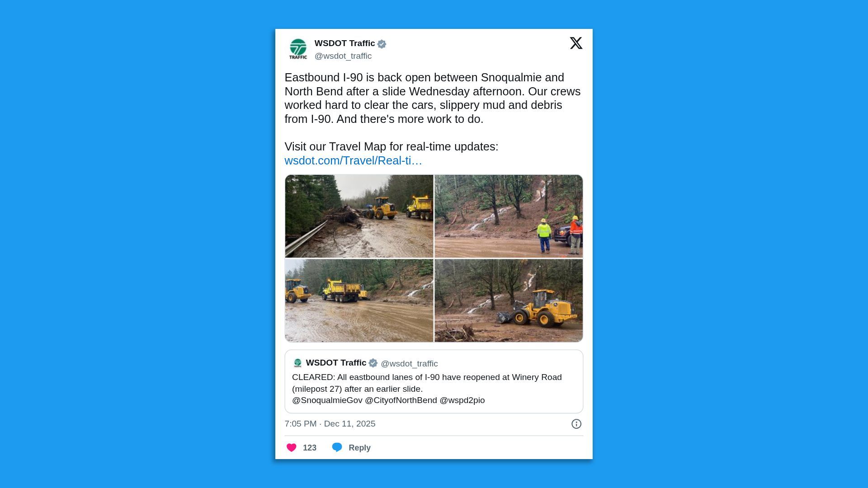Click the small avatar in the quoted tweet
868x488 pixels.
point(297,363)
